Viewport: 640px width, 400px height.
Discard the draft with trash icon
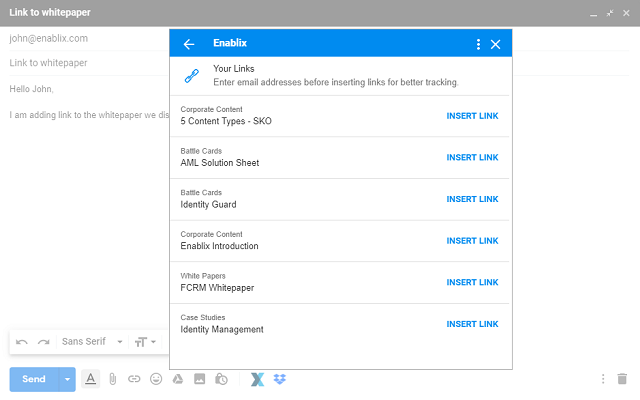pos(622,379)
